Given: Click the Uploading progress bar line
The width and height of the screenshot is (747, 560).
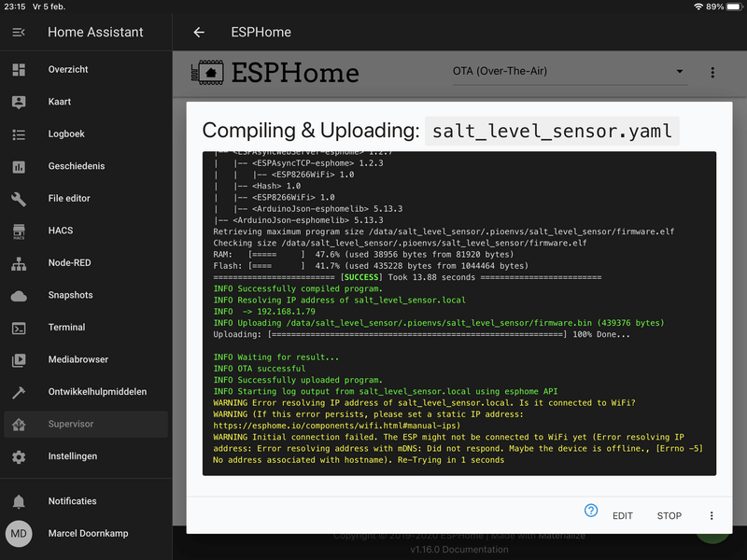Looking at the screenshot, I should [x=421, y=334].
